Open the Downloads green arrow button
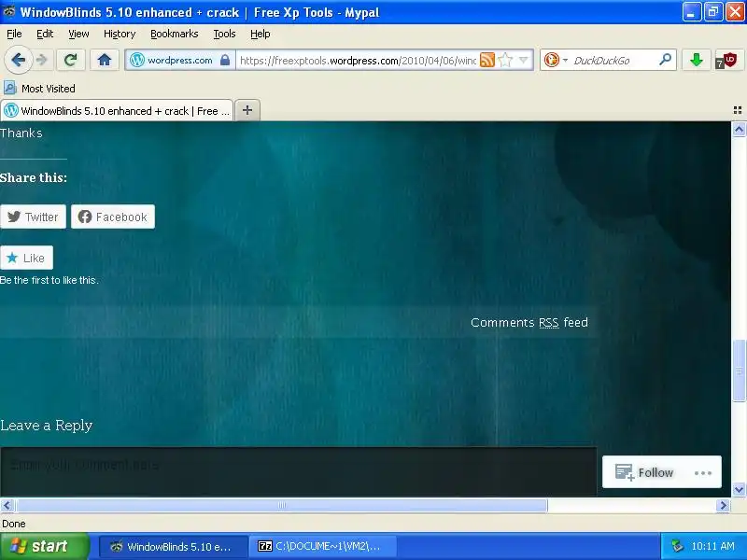The width and height of the screenshot is (747, 560). 696,60
